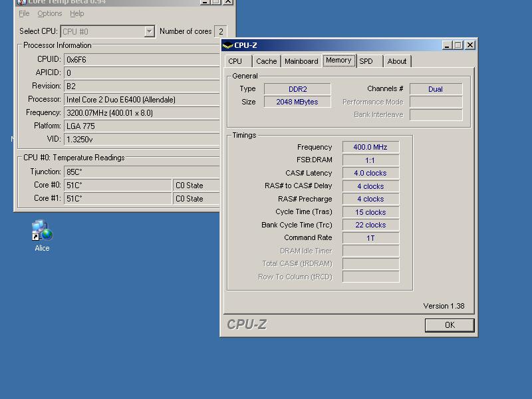Click the Core #1 C0 State field
This screenshot has width=532, height=399.
[x=196, y=198]
